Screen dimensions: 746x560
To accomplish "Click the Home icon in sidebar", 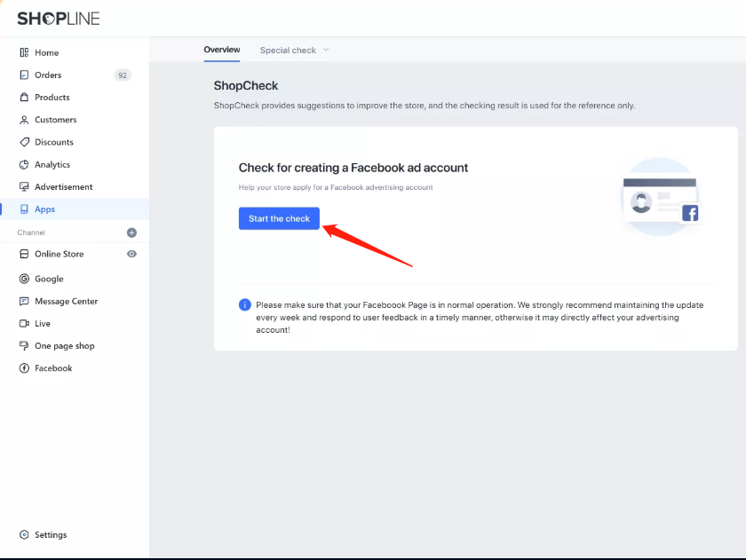I will coord(24,52).
